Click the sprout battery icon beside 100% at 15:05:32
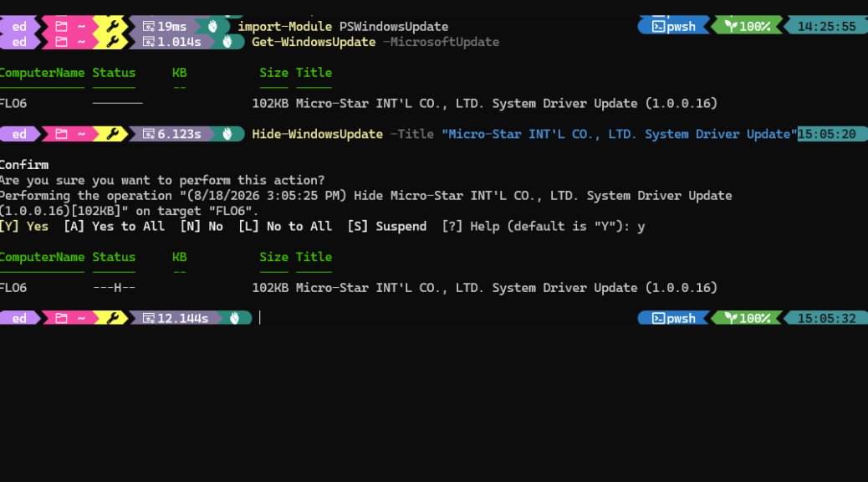Viewport: 868px width, 482px height. 731,318
